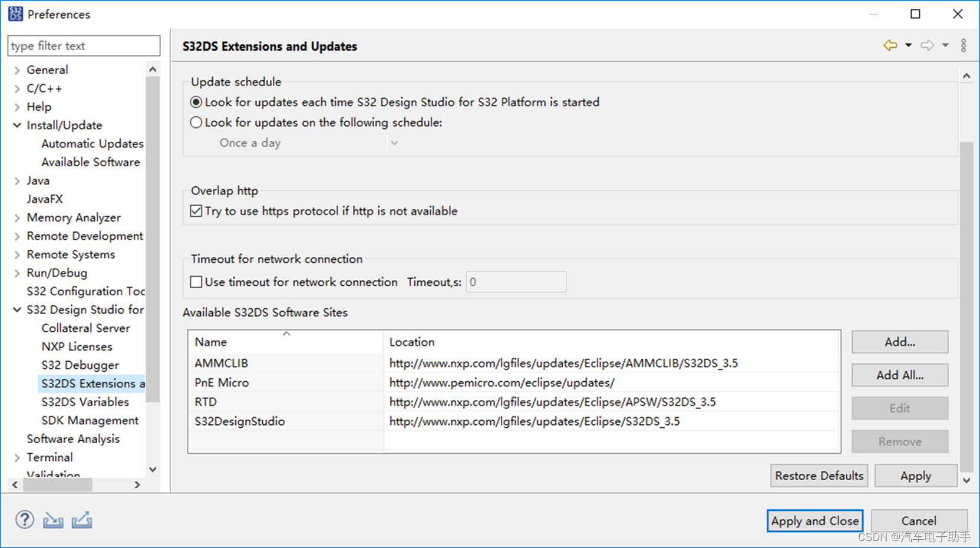Select NXP Licenses in the tree

[x=77, y=347]
